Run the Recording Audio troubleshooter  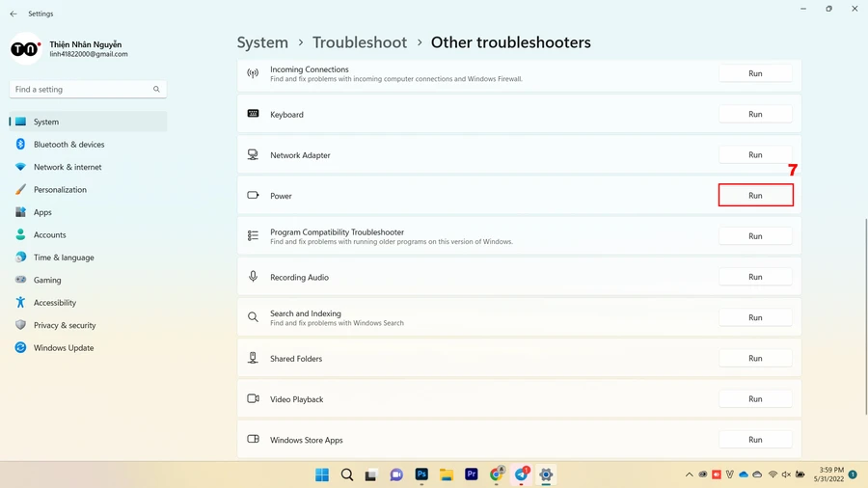[755, 277]
